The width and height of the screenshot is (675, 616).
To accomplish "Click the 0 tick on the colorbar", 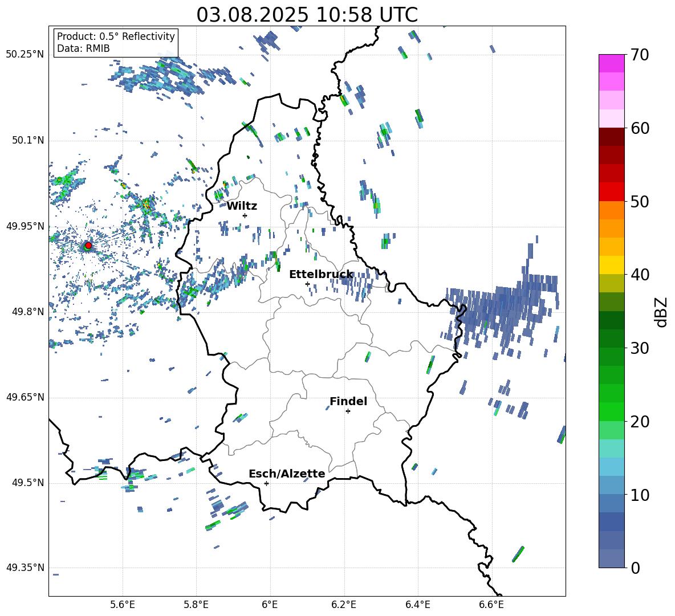I will pyautogui.click(x=635, y=568).
